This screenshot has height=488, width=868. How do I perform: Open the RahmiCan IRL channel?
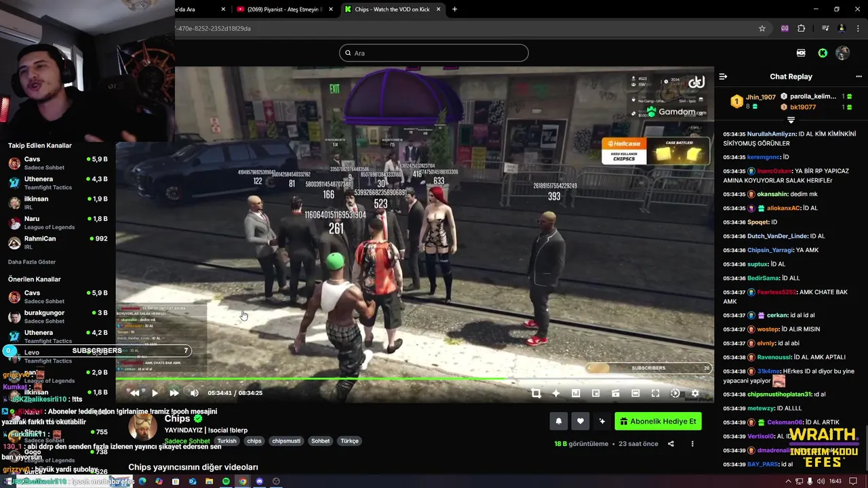pos(58,243)
